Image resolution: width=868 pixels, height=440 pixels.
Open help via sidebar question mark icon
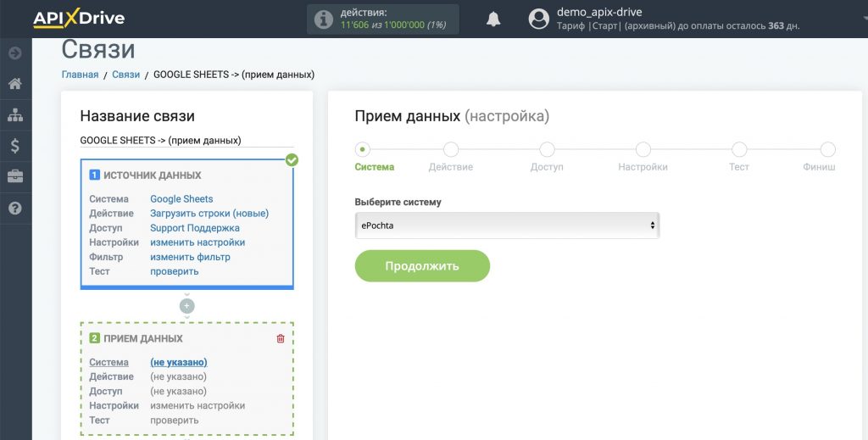coord(15,208)
